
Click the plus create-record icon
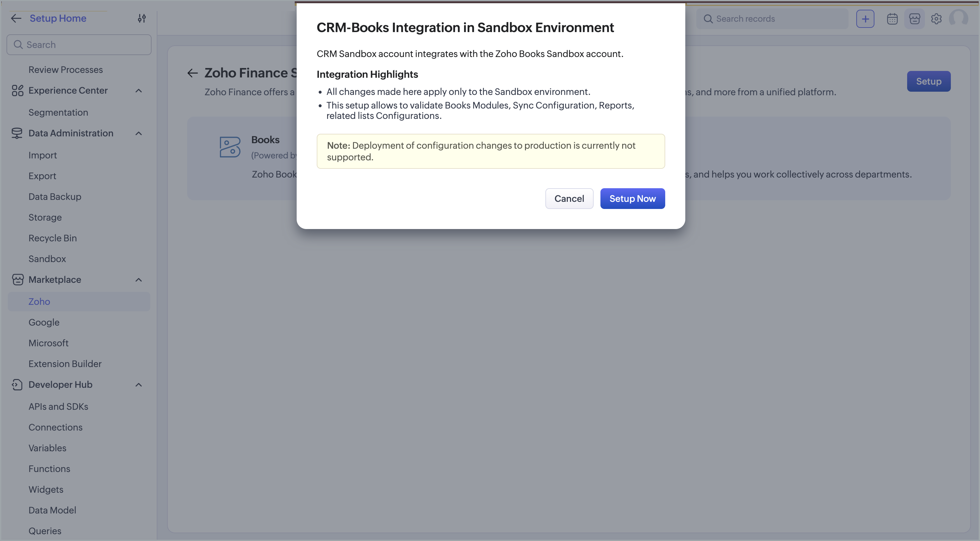865,19
